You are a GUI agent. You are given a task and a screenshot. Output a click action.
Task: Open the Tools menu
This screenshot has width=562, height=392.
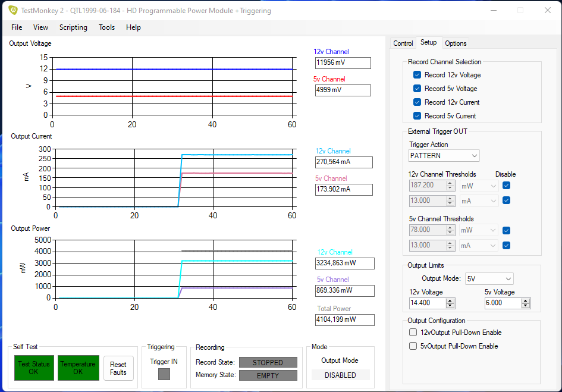click(x=107, y=27)
